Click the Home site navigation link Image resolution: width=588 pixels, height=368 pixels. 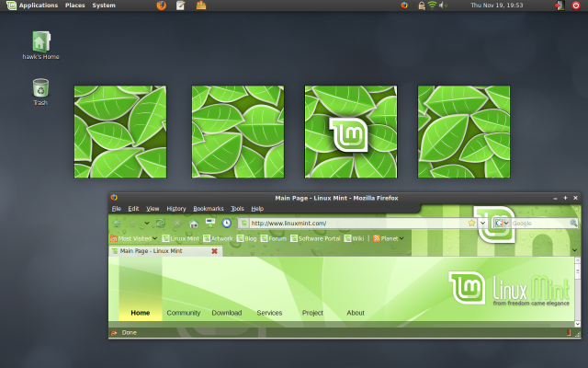[x=141, y=313]
